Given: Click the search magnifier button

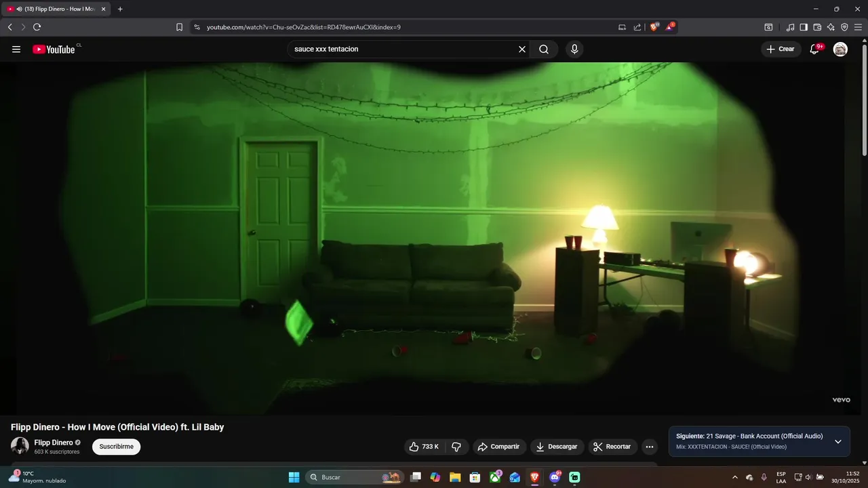Looking at the screenshot, I should (544, 49).
